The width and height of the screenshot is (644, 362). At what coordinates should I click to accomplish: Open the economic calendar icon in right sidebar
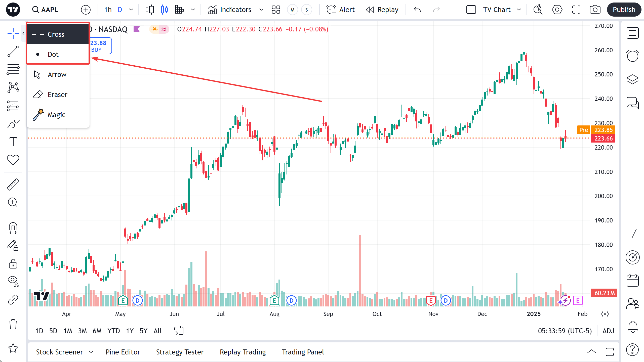632,281
